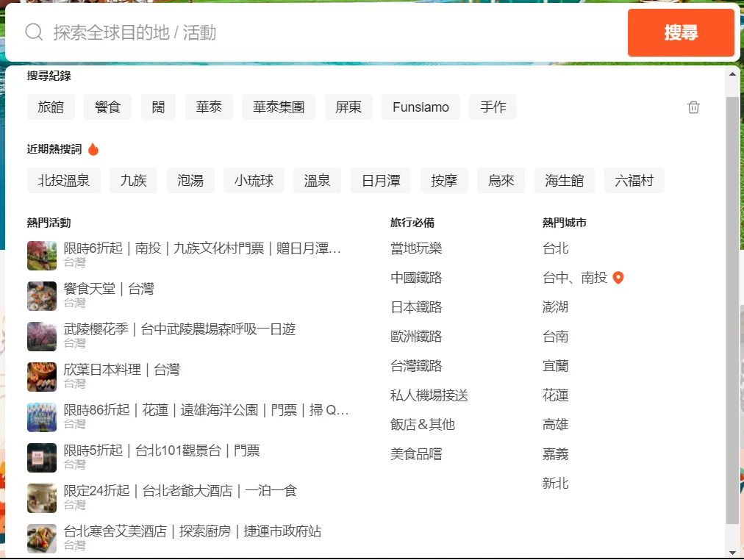Viewport: 744px width, 560px height.
Task: Click the magnifier search icon
Action: coord(34,32)
